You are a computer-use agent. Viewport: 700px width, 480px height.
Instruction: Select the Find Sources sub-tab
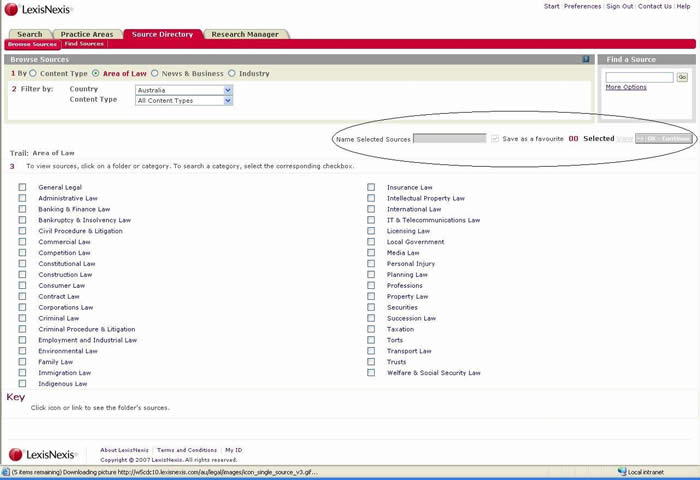(84, 44)
